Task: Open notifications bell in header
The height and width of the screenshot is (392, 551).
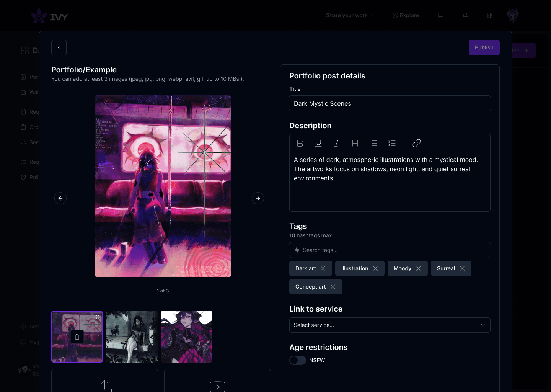Action: coord(465,15)
